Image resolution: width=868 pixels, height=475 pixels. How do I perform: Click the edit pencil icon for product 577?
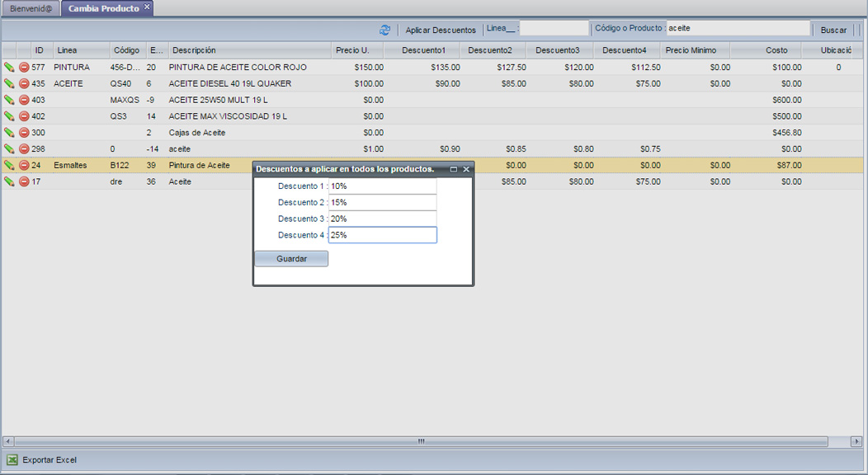(x=9, y=68)
